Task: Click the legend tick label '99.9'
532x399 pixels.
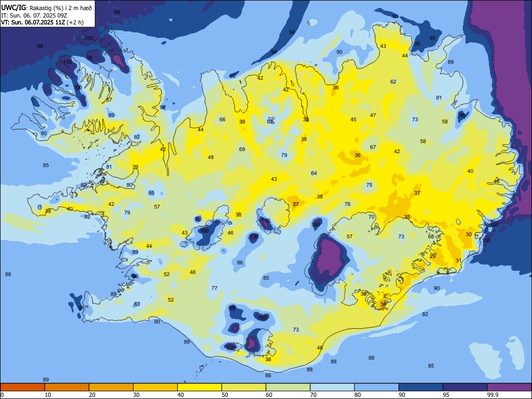Action: click(493, 395)
